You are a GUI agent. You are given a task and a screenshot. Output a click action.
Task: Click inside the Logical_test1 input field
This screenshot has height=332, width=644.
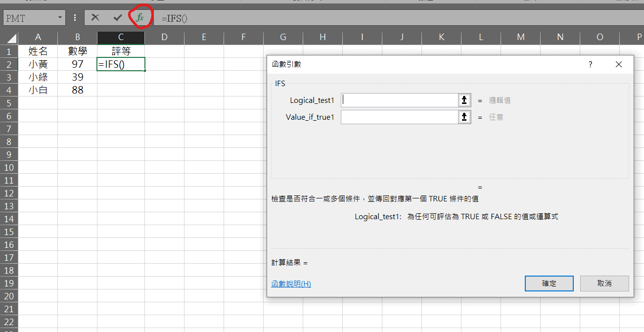click(x=400, y=100)
